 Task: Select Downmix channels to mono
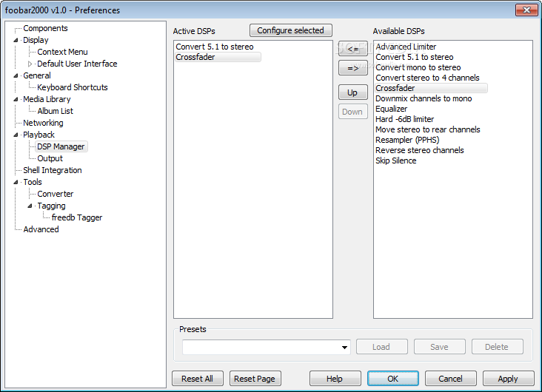point(424,98)
